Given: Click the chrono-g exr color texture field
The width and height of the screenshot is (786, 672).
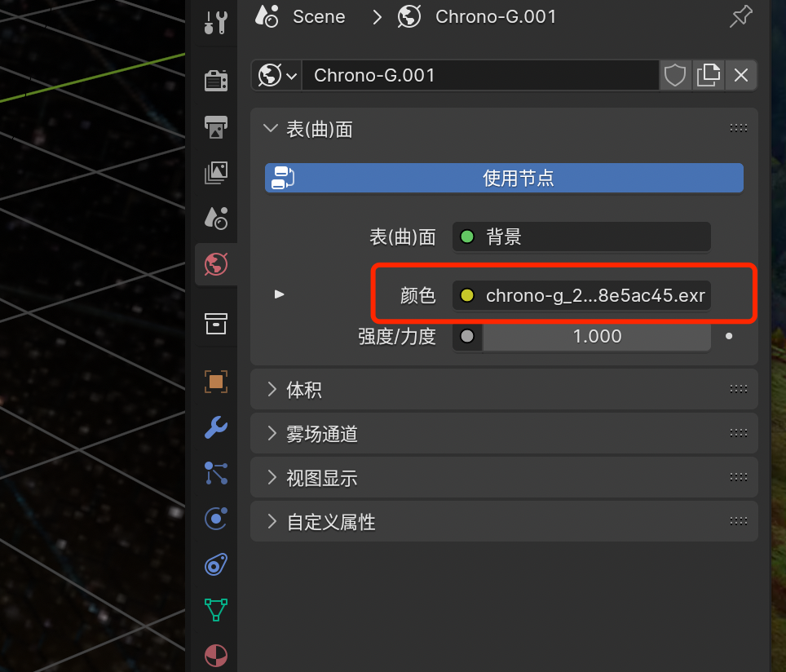Looking at the screenshot, I should [x=581, y=295].
